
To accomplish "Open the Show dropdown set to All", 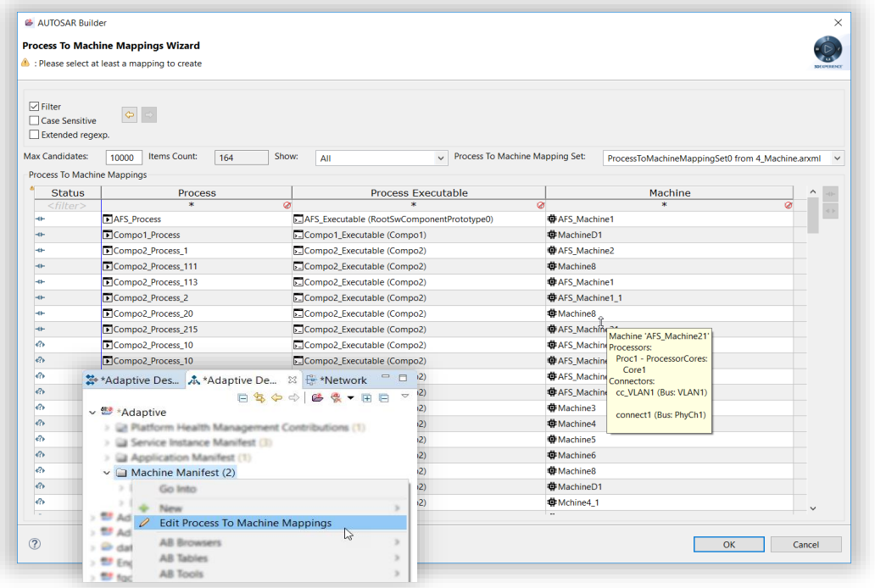I will click(x=382, y=158).
